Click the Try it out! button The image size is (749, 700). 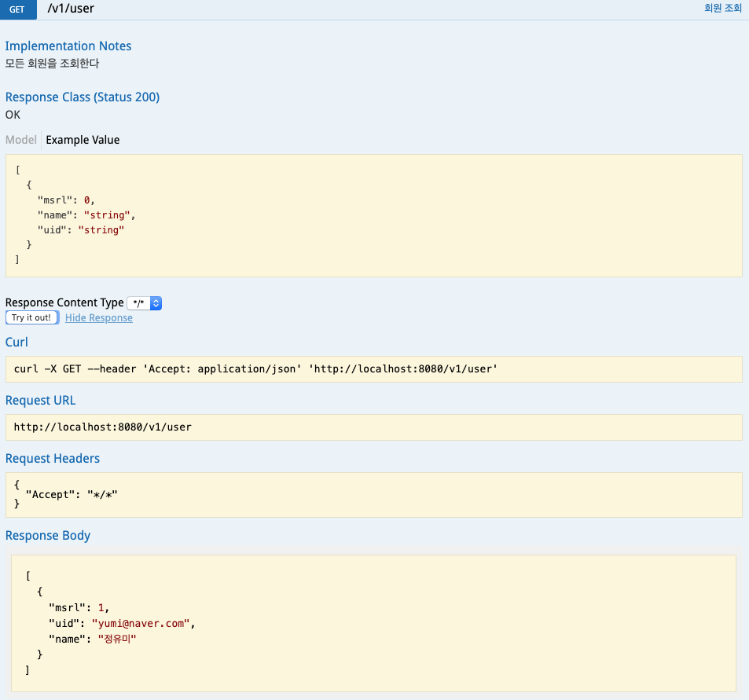click(x=32, y=317)
